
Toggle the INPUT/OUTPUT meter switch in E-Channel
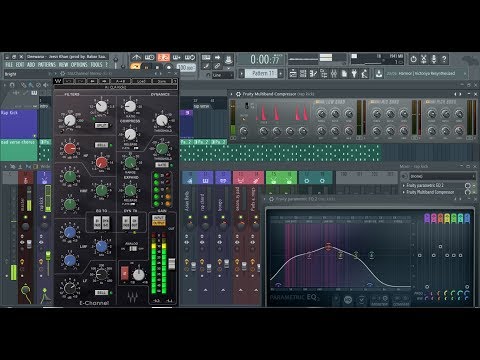[159, 220]
